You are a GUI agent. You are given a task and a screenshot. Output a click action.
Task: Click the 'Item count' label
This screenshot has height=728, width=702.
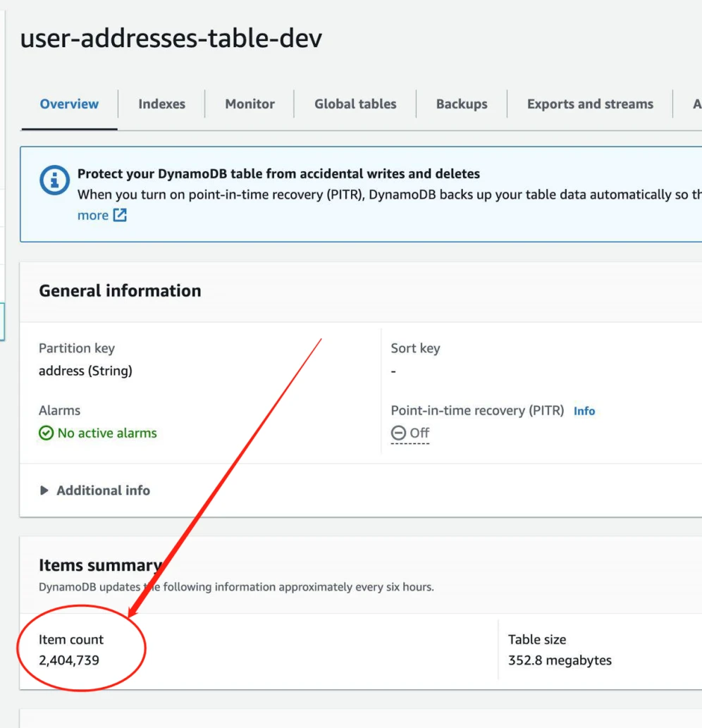(71, 639)
